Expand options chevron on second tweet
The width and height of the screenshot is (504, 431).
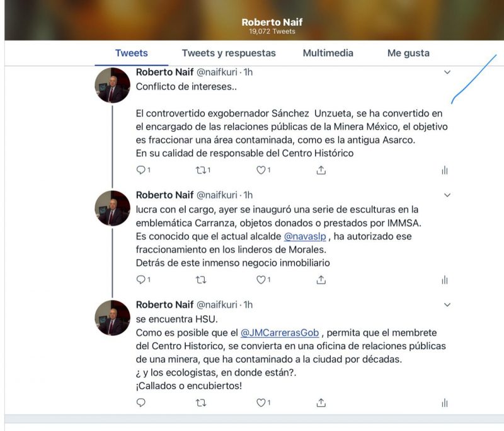pyautogui.click(x=447, y=195)
